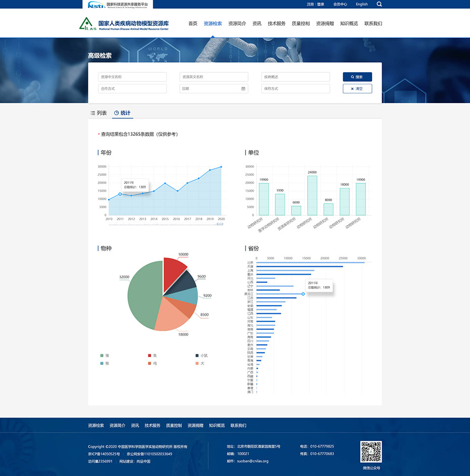Screen dimensions: 470x476
Task: Click the search magnifier icon in top bar
Action: point(380,4)
